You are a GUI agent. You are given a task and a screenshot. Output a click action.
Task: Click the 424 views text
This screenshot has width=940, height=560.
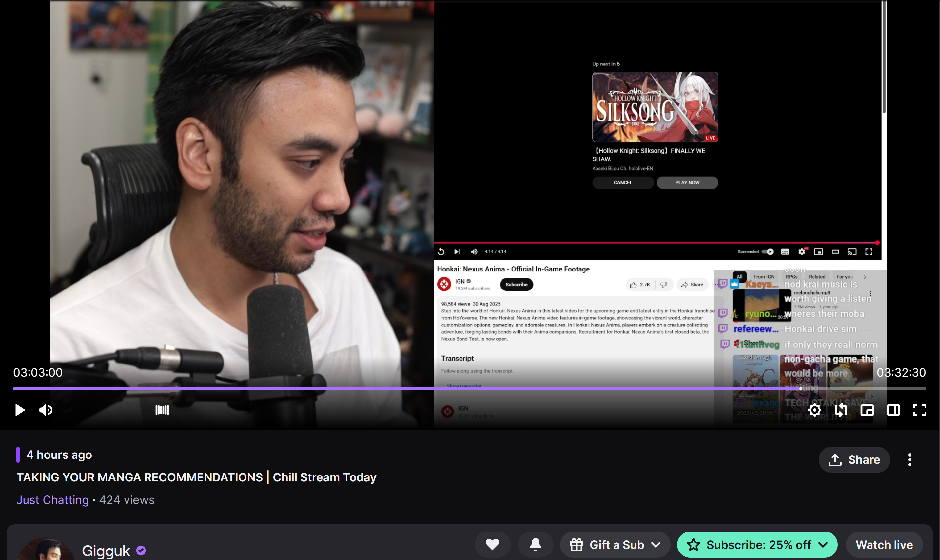tap(127, 500)
